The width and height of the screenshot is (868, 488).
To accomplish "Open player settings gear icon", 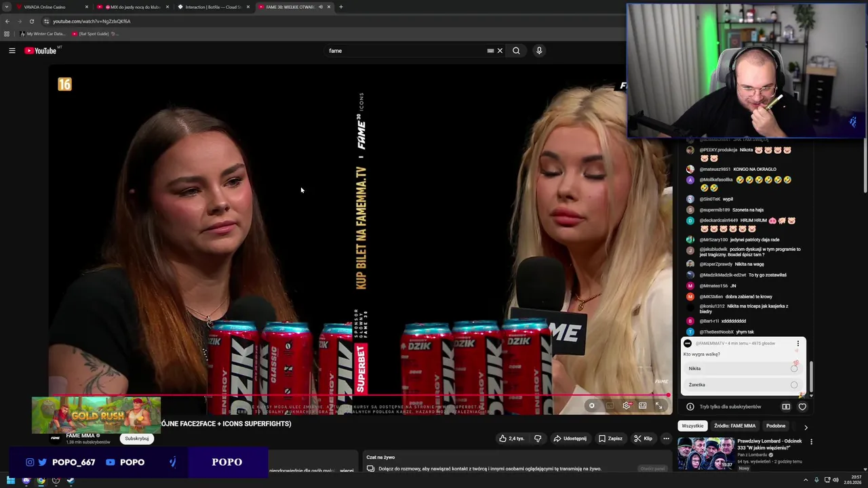I will click(x=626, y=406).
